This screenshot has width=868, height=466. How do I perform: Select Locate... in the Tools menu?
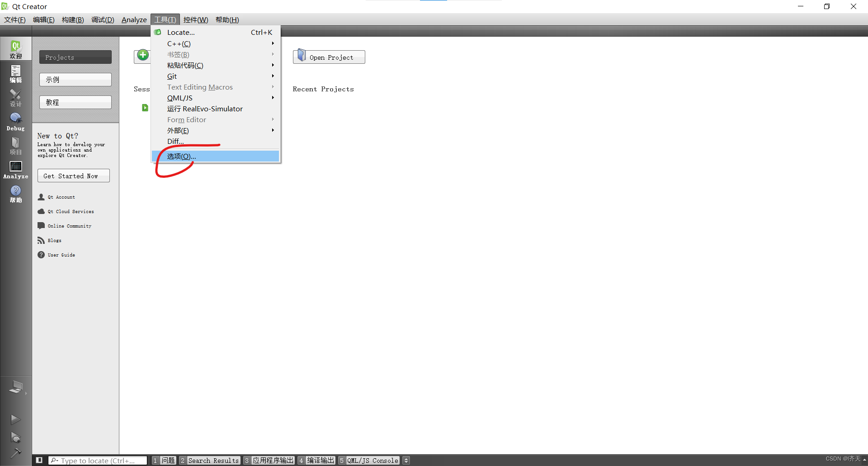pyautogui.click(x=216, y=33)
